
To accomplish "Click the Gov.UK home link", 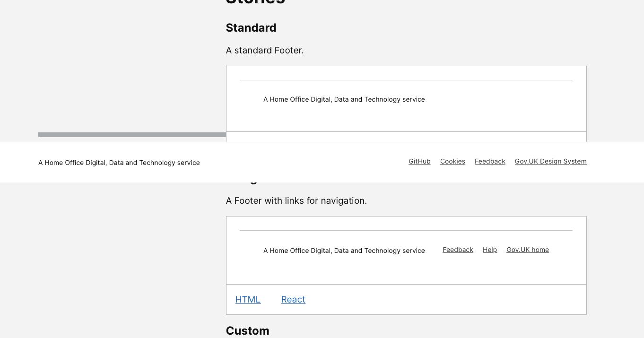I will click(527, 250).
